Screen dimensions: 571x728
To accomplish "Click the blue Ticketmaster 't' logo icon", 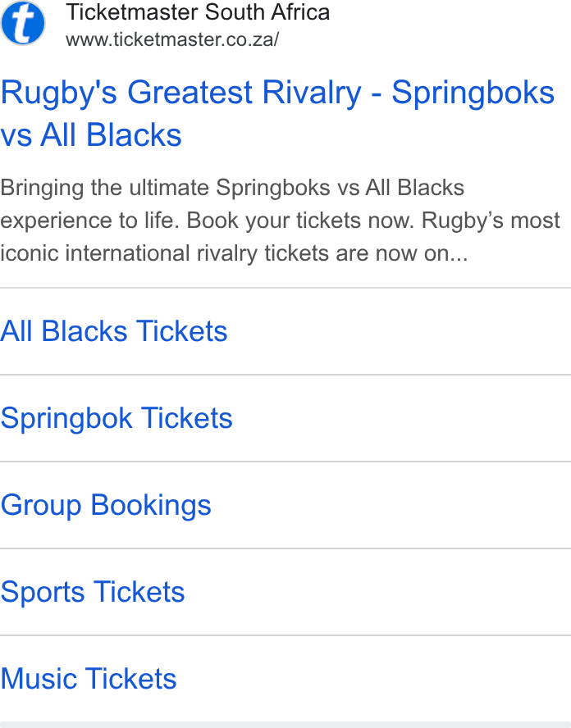I will (23, 23).
